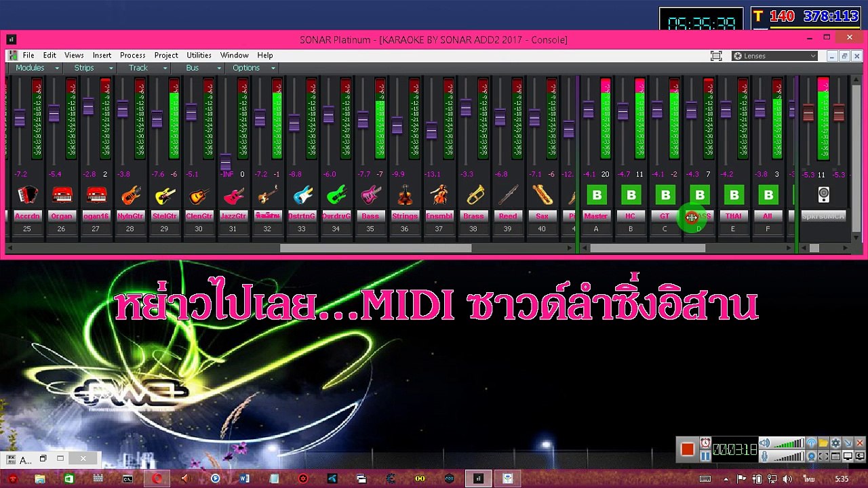The image size is (868, 488).
Task: Click the guitar icon on track 32
Action: (267, 195)
